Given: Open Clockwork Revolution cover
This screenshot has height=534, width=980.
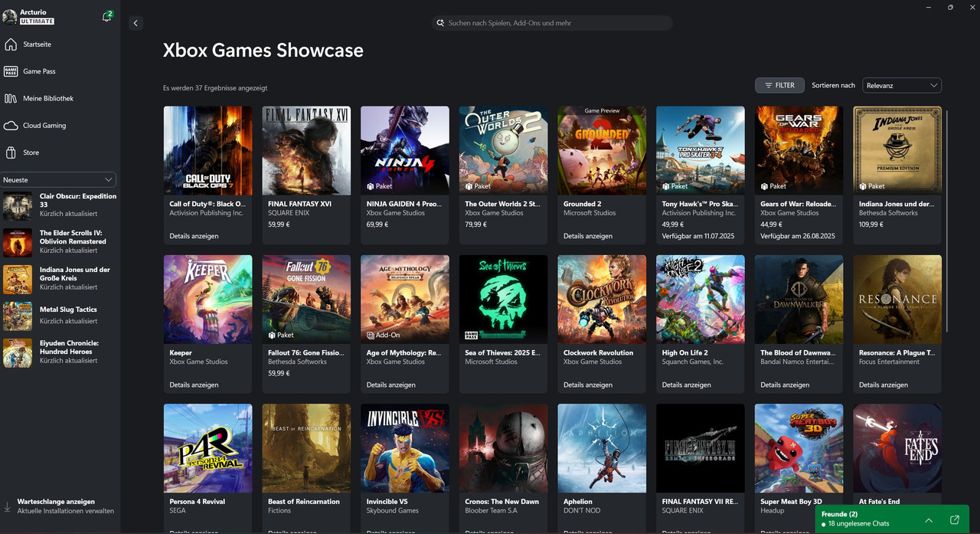Looking at the screenshot, I should pyautogui.click(x=602, y=300).
